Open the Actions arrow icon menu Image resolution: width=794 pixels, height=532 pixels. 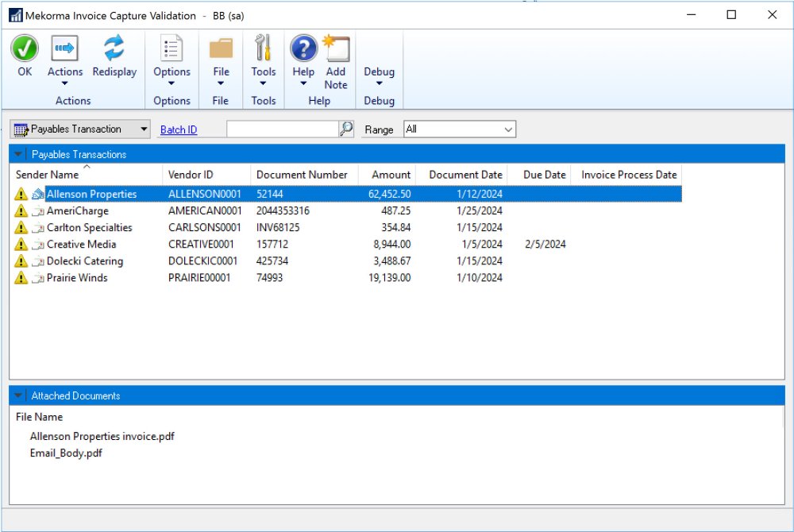pyautogui.click(x=64, y=49)
